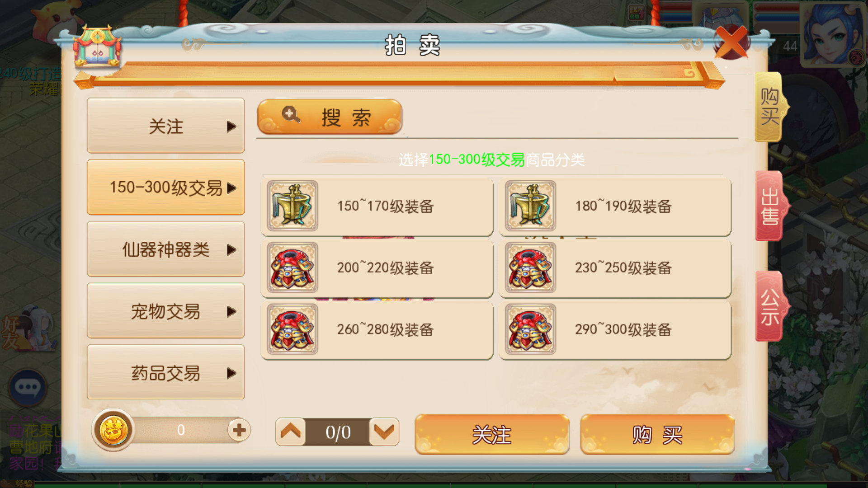Click the 购买 button at bottom
The height and width of the screenshot is (488, 868).
coord(657,435)
